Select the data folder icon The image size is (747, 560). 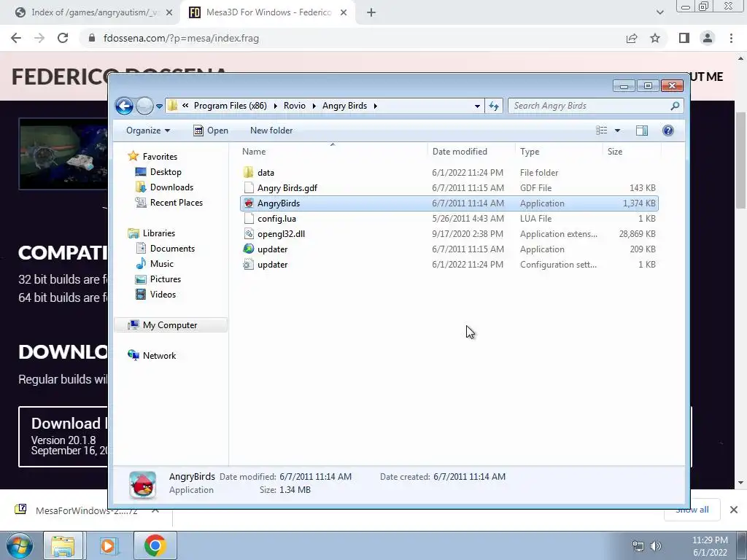[x=248, y=172]
